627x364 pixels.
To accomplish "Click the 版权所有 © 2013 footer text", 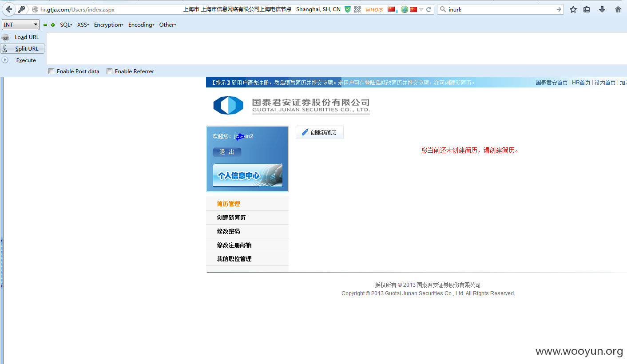I will pyautogui.click(x=428, y=285).
